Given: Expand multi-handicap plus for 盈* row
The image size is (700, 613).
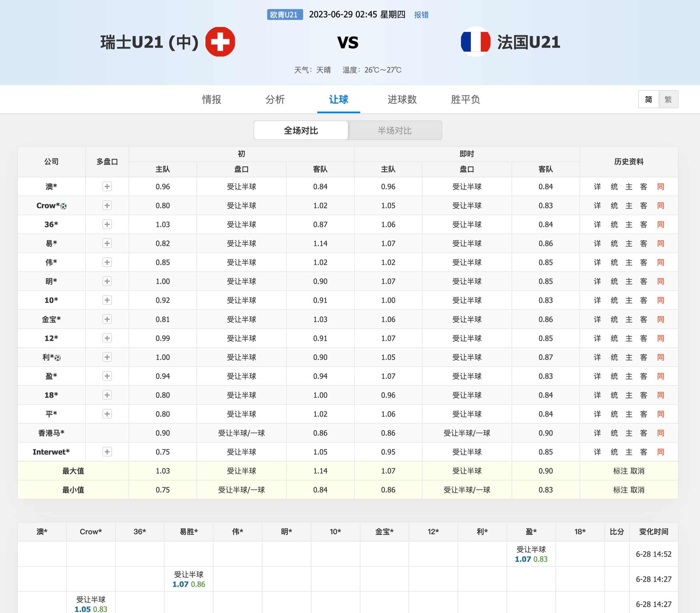Looking at the screenshot, I should (x=107, y=376).
